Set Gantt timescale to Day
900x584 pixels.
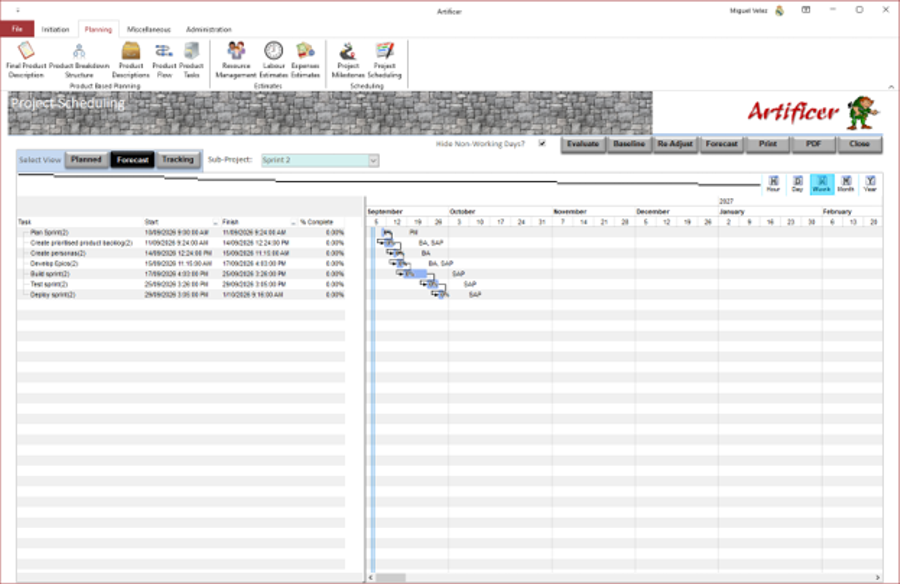[797, 184]
